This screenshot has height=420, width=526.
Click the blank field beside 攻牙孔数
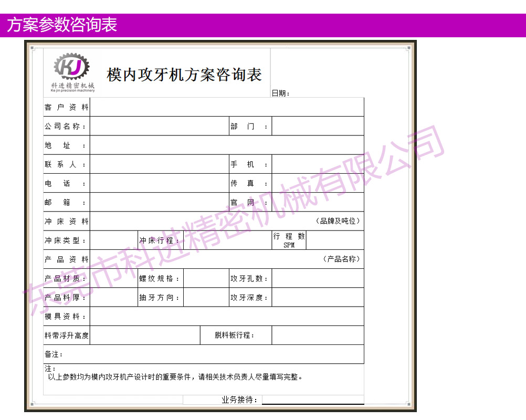(x=318, y=278)
